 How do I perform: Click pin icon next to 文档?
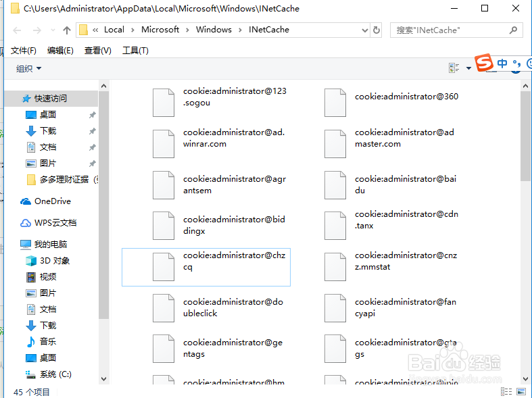pos(92,147)
